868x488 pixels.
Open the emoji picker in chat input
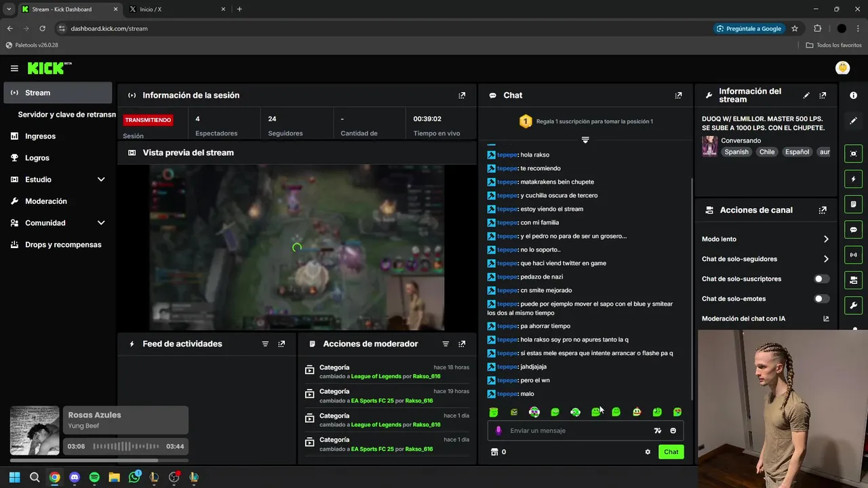(x=673, y=430)
